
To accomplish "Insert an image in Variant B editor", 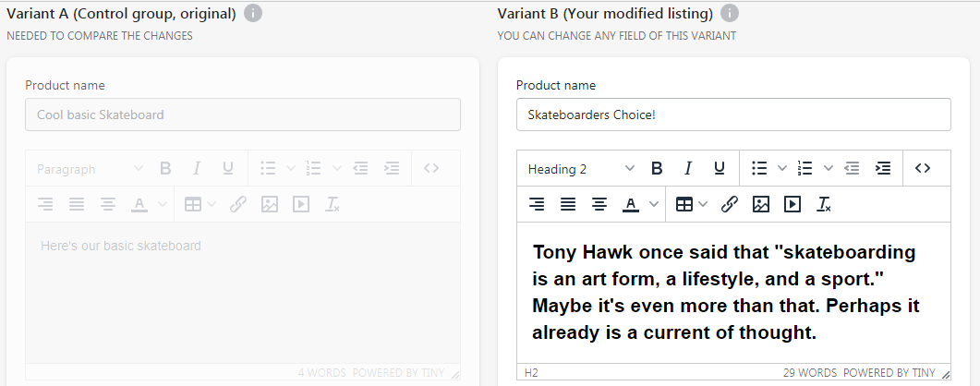I will [761, 204].
